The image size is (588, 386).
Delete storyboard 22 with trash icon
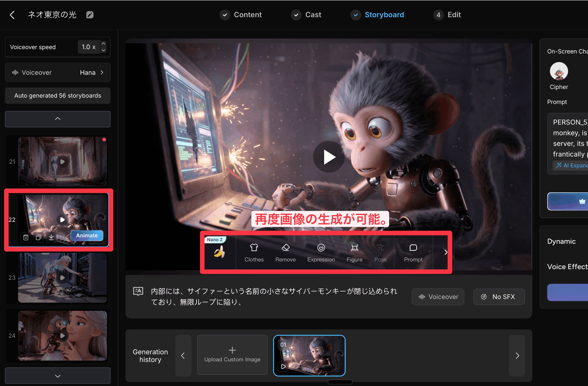[x=26, y=238]
